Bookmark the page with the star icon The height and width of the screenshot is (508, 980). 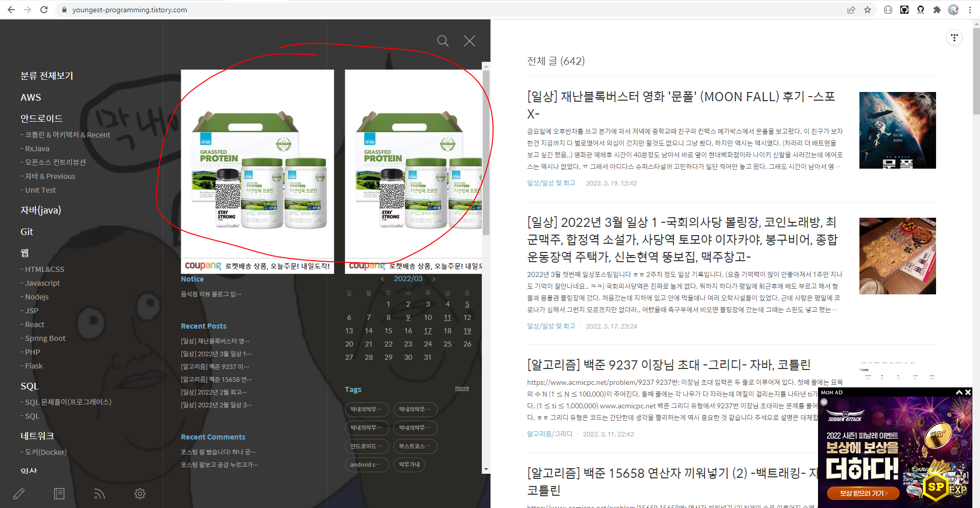pyautogui.click(x=868, y=10)
